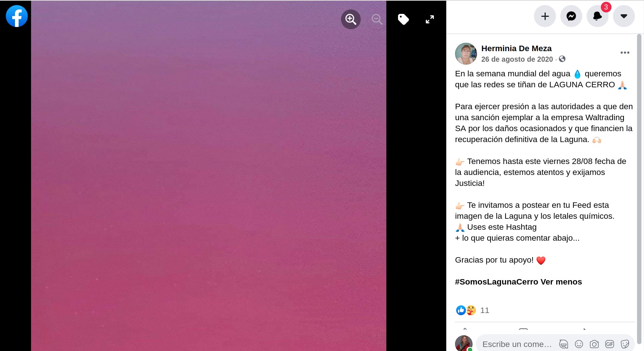Zoom out of the photo

(x=377, y=19)
